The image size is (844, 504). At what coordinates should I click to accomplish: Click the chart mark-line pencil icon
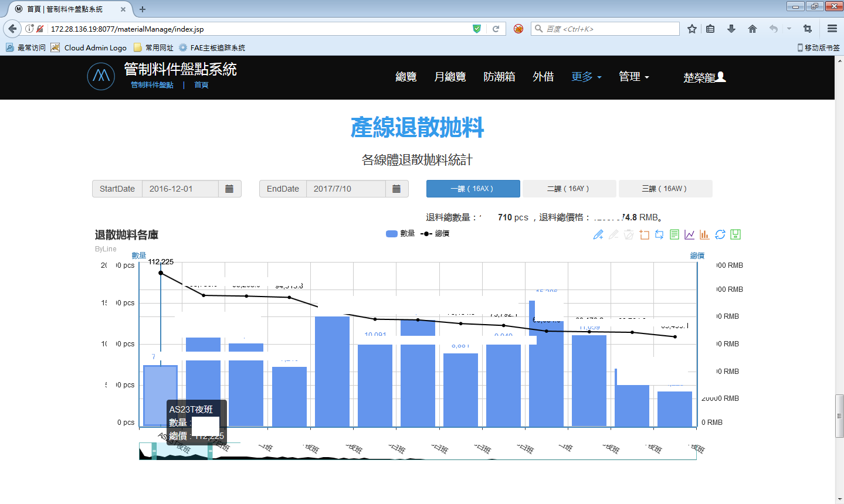(598, 235)
